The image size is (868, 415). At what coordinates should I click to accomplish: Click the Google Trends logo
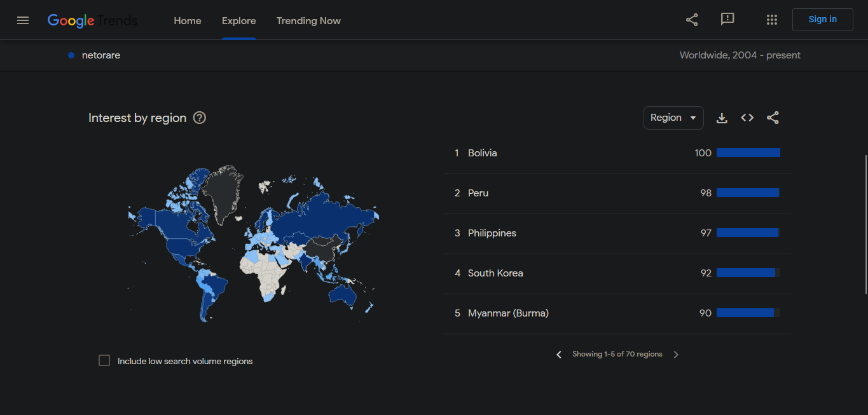click(x=93, y=21)
